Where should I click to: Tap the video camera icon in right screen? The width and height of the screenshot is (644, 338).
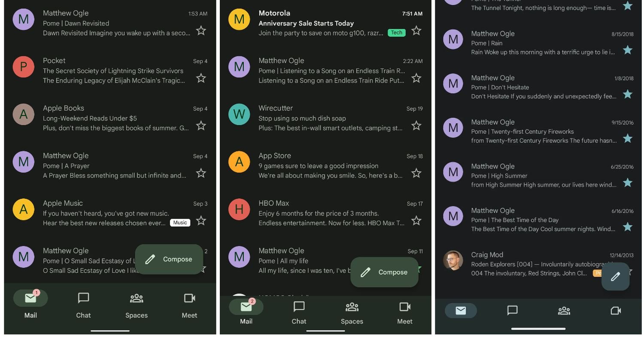(x=615, y=311)
